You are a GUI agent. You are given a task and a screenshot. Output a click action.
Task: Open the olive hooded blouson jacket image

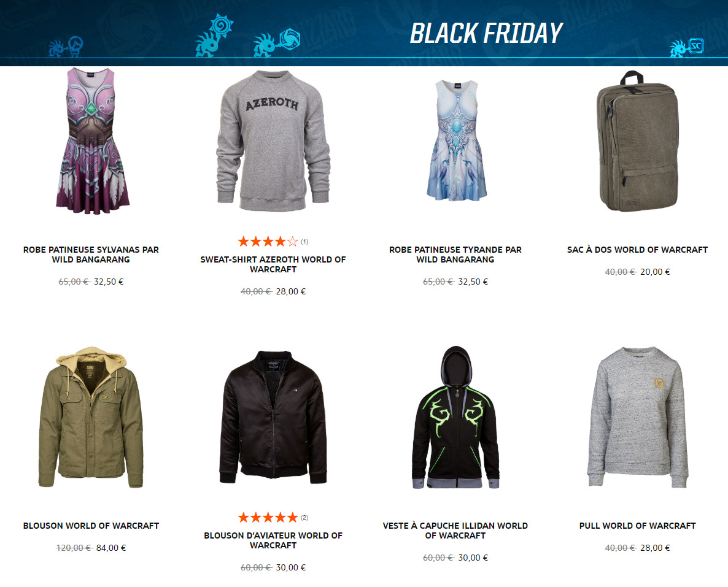[x=91, y=416]
